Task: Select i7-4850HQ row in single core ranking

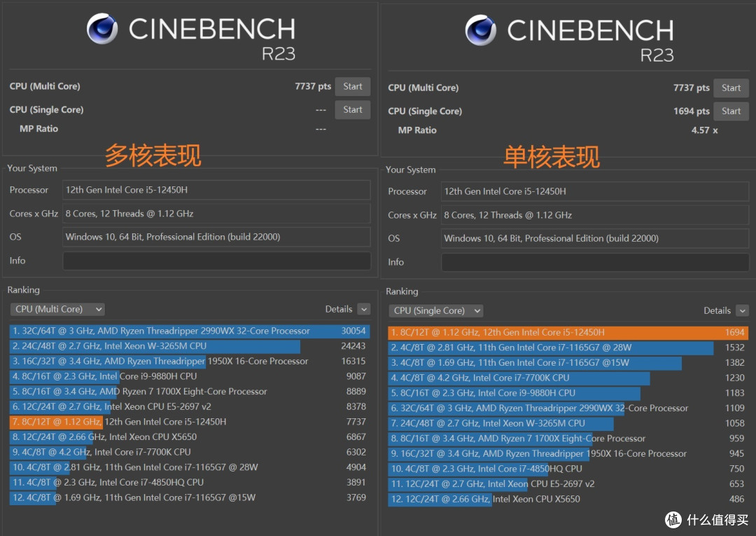Action: pos(568,469)
